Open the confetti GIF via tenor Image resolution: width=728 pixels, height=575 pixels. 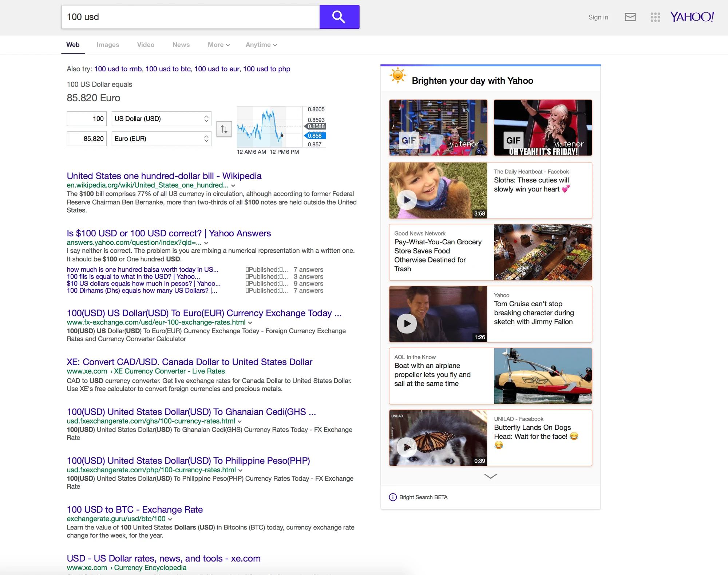438,127
